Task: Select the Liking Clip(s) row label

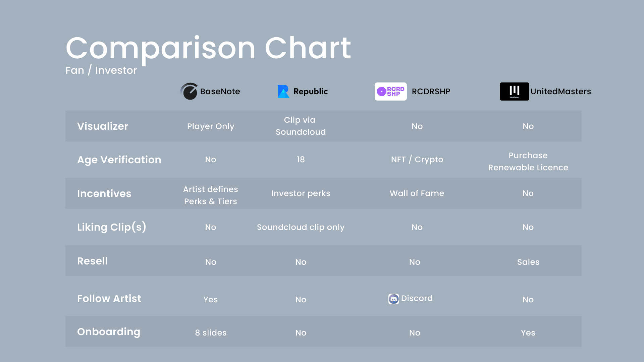Action: 112,227
